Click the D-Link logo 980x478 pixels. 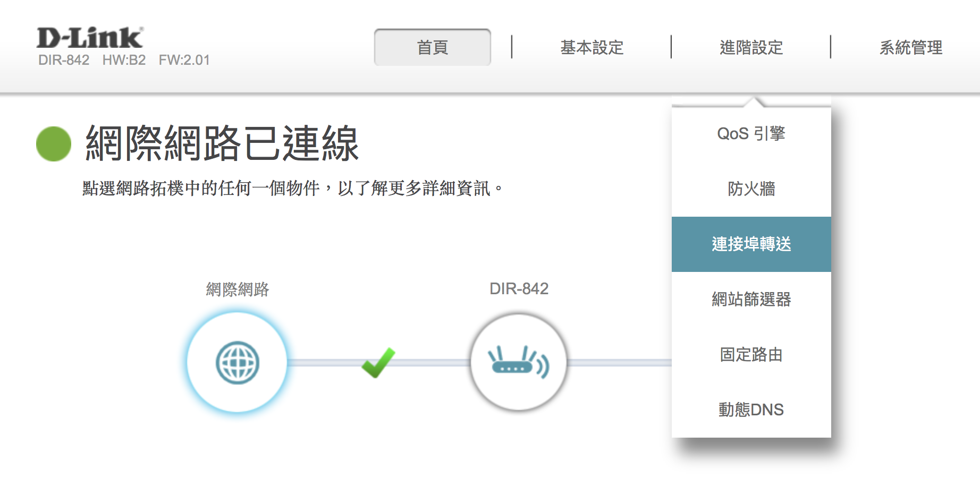90,38
